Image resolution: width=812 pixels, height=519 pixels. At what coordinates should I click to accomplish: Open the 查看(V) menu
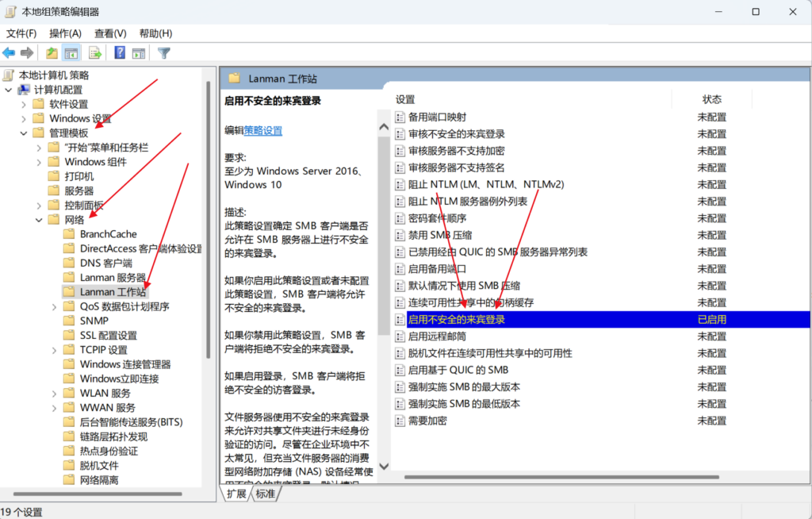(x=110, y=33)
